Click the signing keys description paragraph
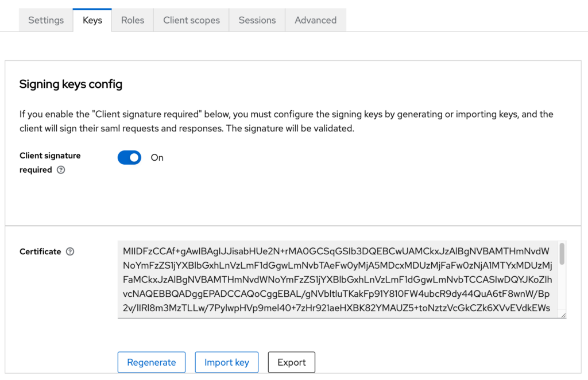The image size is (588, 380). 287,121
